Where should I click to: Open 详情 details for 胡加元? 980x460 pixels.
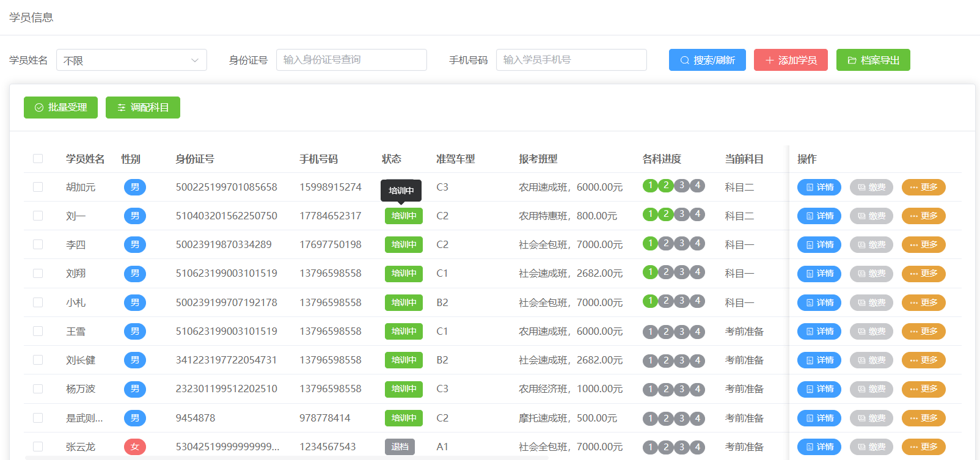coord(819,187)
